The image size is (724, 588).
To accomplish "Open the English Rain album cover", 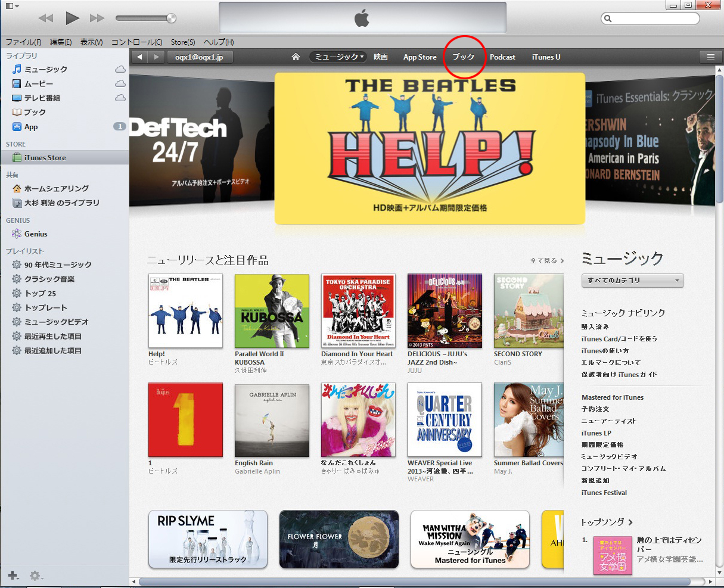I will click(x=272, y=420).
